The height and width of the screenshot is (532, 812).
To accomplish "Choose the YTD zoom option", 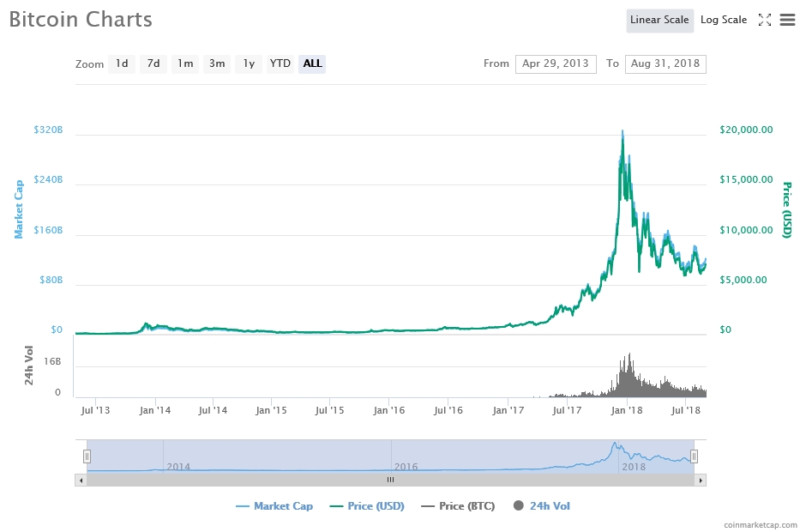I will pyautogui.click(x=280, y=63).
